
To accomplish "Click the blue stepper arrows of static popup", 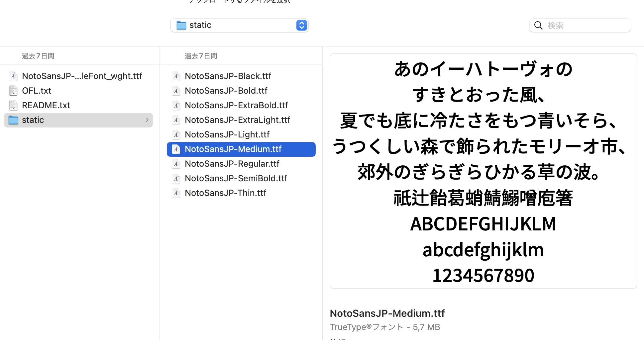I will (301, 25).
